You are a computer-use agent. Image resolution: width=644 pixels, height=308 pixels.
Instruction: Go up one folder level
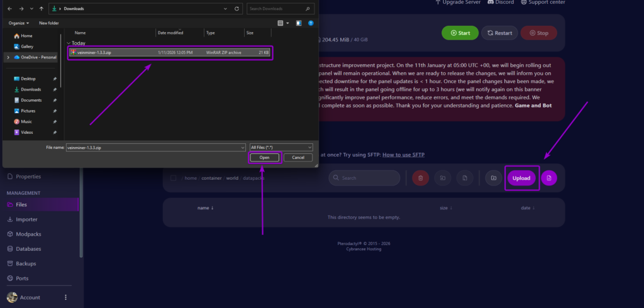(42, 9)
